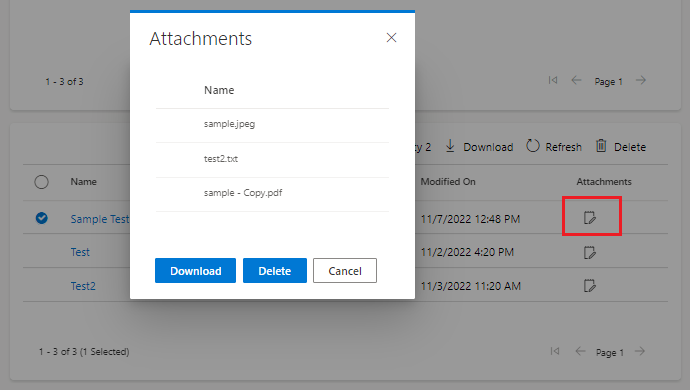The image size is (690, 390).
Task: Sort by Modified On column header
Action: pos(448,181)
